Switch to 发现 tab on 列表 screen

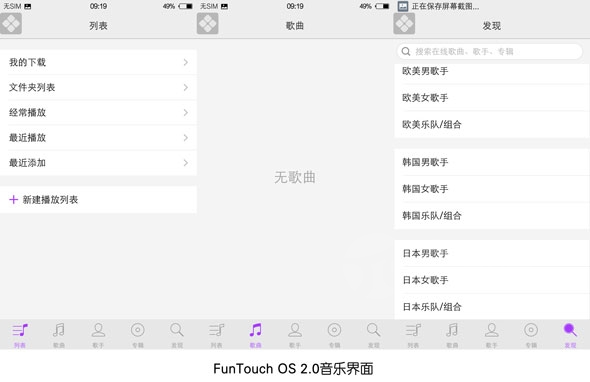coord(177,335)
